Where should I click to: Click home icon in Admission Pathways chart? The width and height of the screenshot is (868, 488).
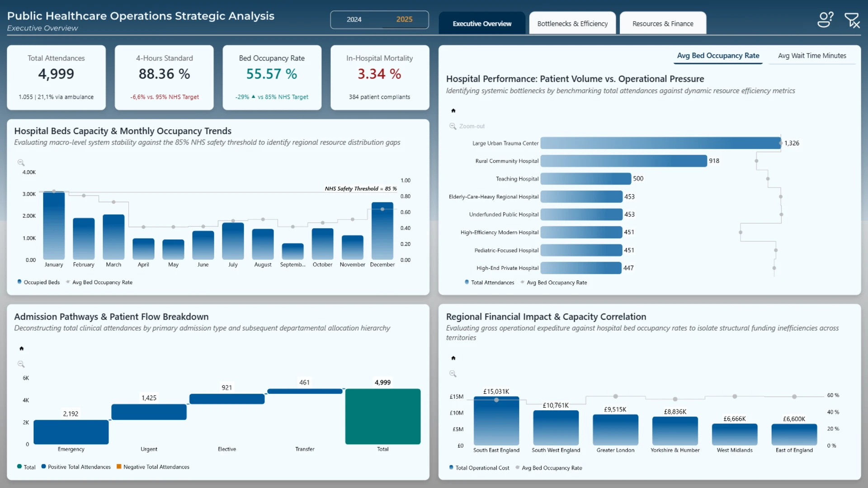point(21,348)
